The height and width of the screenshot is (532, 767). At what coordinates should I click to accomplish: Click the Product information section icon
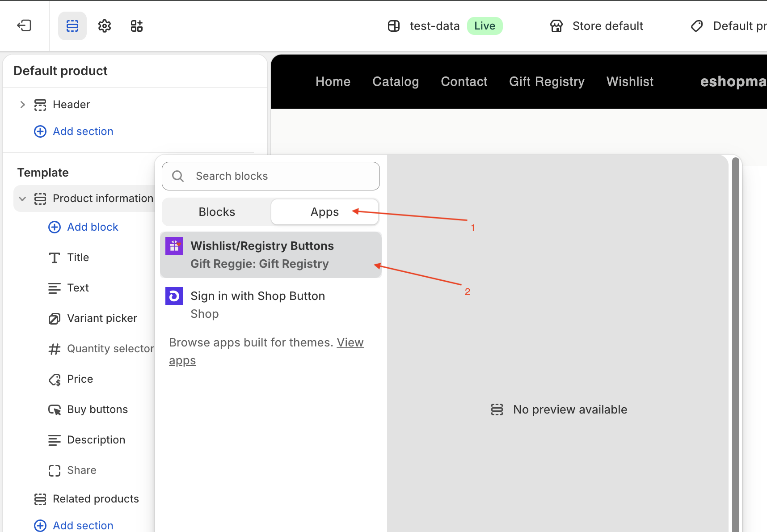point(40,198)
